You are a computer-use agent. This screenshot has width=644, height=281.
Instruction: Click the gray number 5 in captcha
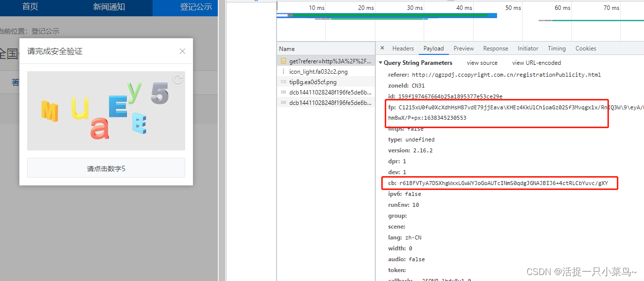pyautogui.click(x=160, y=94)
